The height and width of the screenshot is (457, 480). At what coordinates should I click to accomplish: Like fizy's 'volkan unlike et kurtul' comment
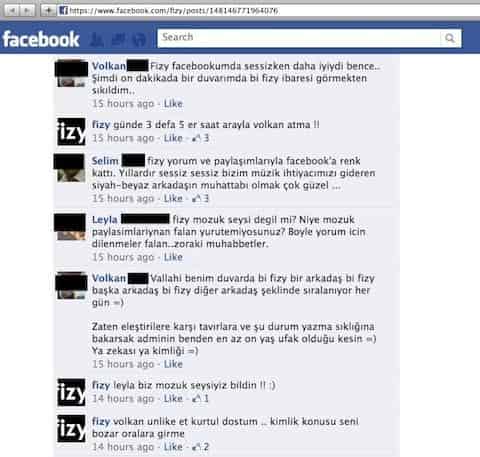click(x=173, y=447)
